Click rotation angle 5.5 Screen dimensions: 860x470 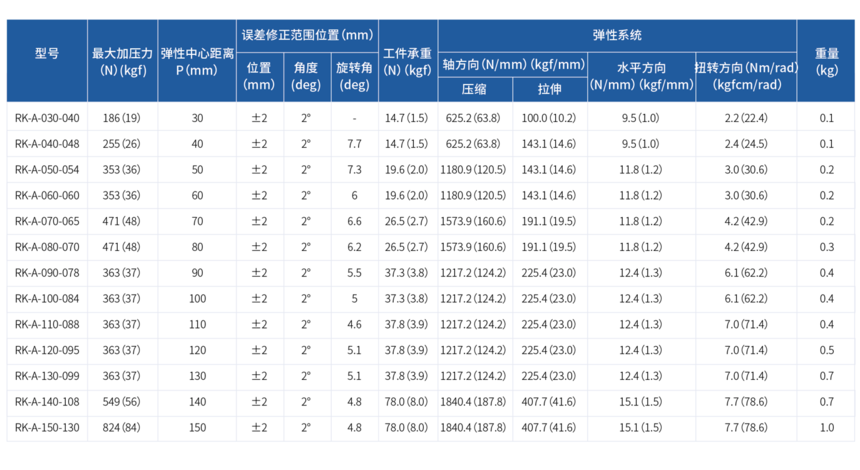(x=354, y=273)
